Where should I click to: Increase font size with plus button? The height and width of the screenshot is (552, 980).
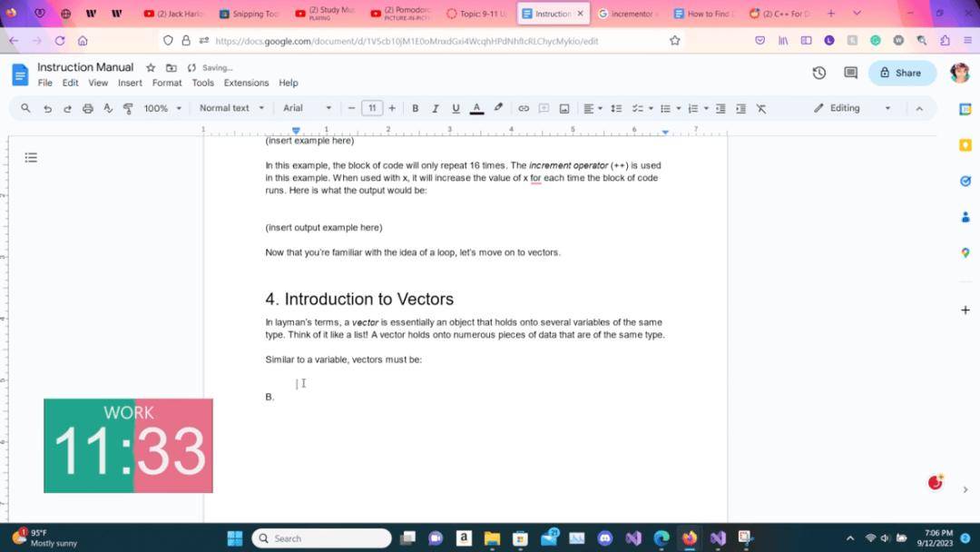(x=392, y=108)
